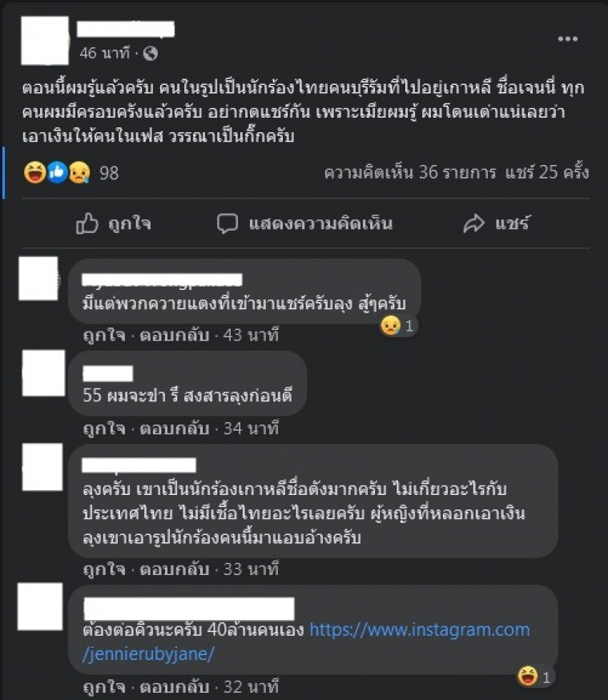Click the thumbs-up ถูกใจ icon under post
Screen dimensions: 608x700
[87, 223]
